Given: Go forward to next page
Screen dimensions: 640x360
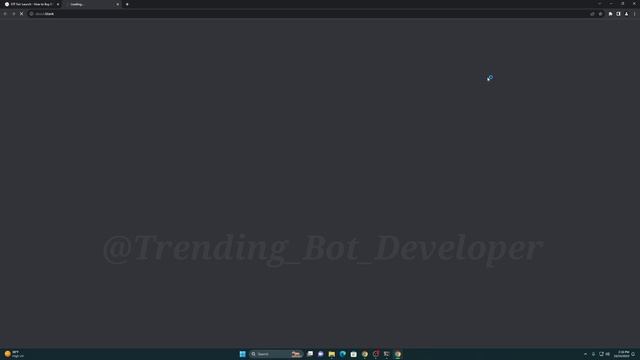Looking at the screenshot, I should (13, 14).
